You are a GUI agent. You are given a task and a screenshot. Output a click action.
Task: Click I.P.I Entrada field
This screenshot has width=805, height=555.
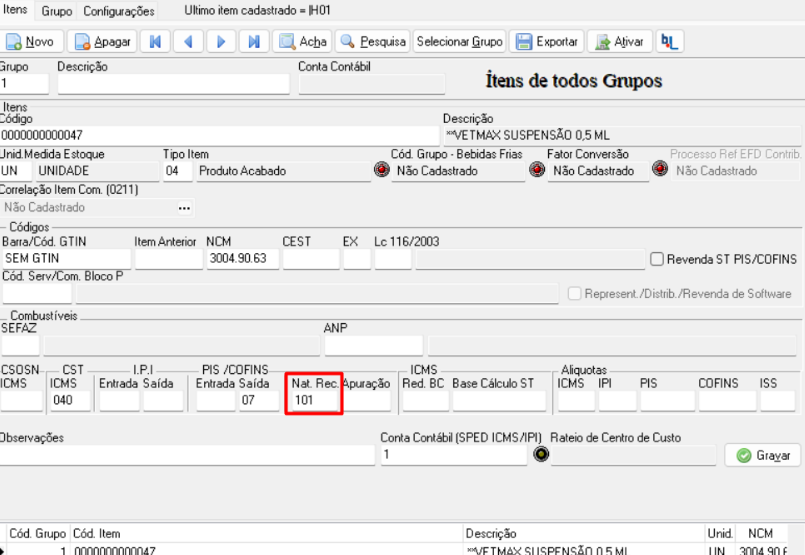(119, 401)
